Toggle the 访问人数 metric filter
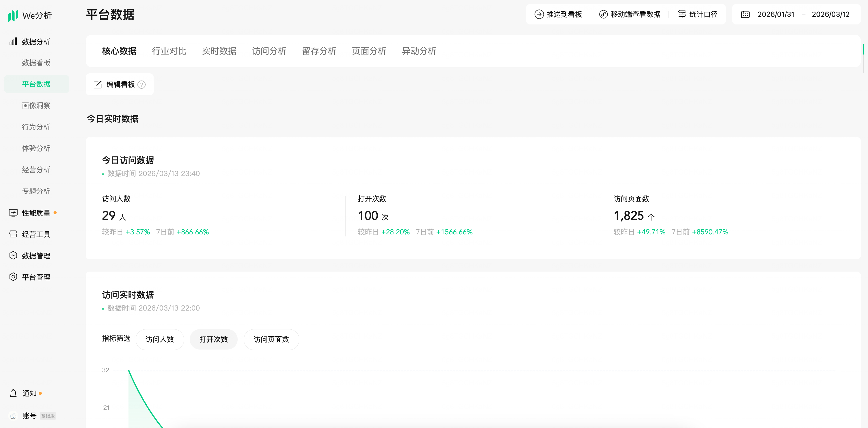The image size is (868, 428). tap(159, 339)
